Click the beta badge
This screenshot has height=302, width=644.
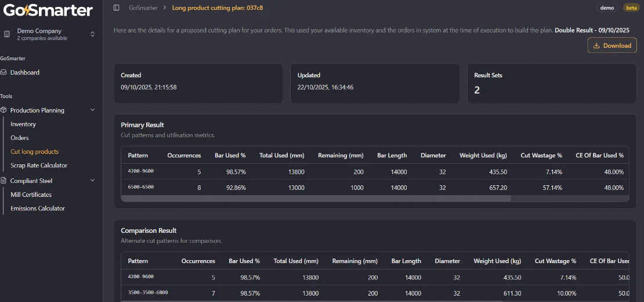point(631,8)
